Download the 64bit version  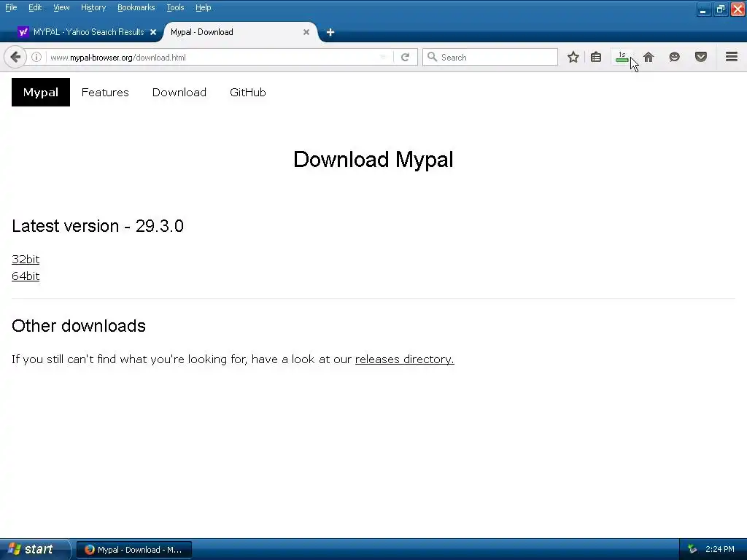coord(26,276)
